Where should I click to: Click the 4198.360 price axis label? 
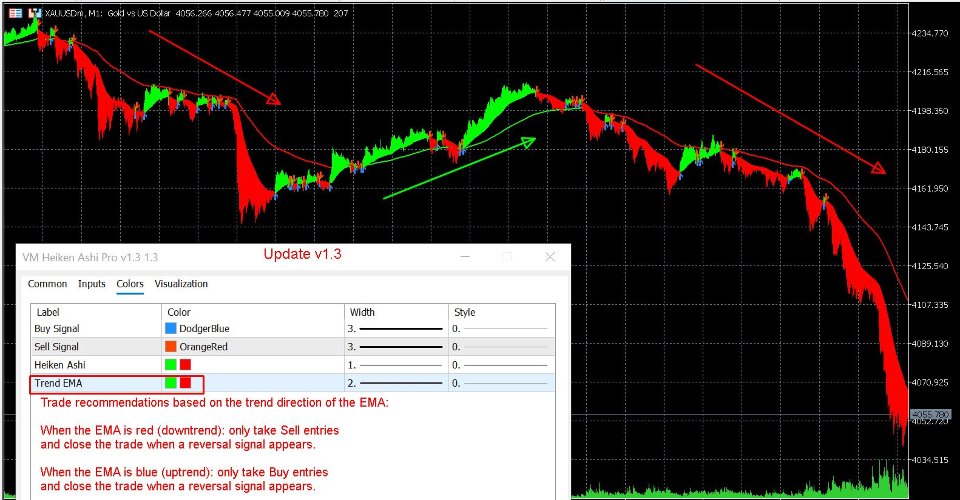[x=930, y=111]
